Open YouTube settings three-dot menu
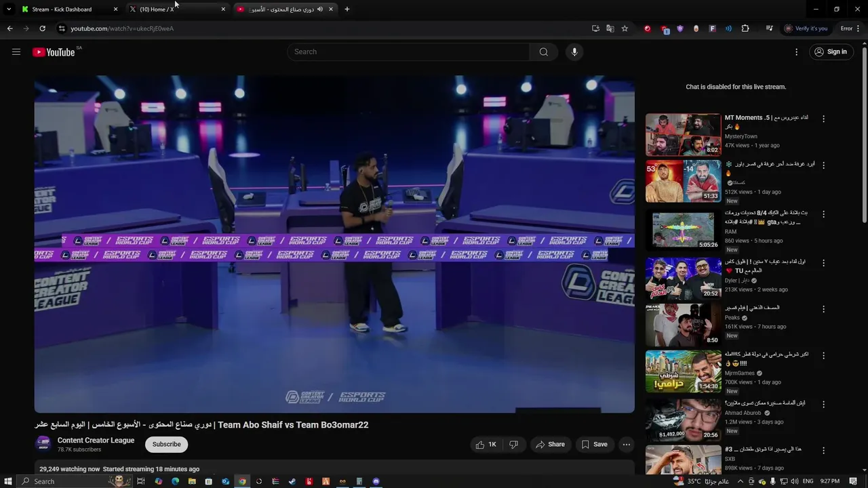This screenshot has height=488, width=868. point(797,52)
